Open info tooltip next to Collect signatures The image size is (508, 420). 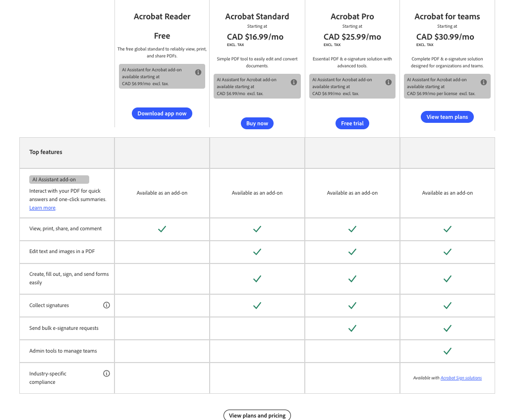(x=107, y=305)
